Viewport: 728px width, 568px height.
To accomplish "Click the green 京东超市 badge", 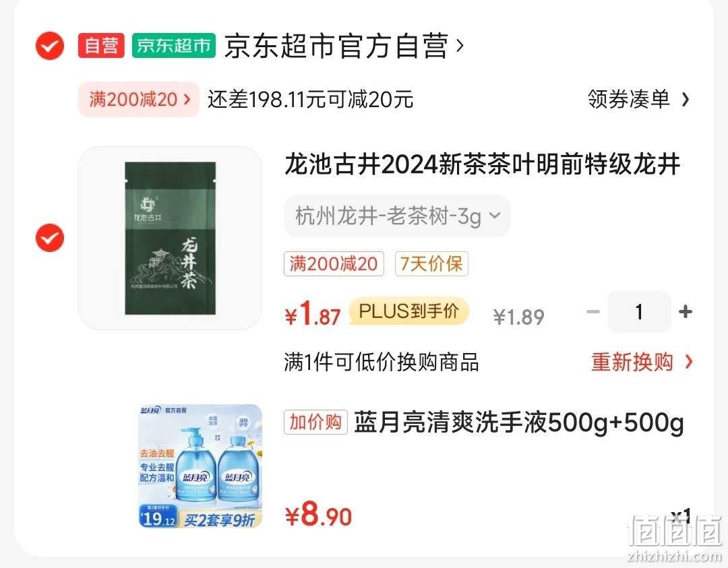I will pos(174,45).
